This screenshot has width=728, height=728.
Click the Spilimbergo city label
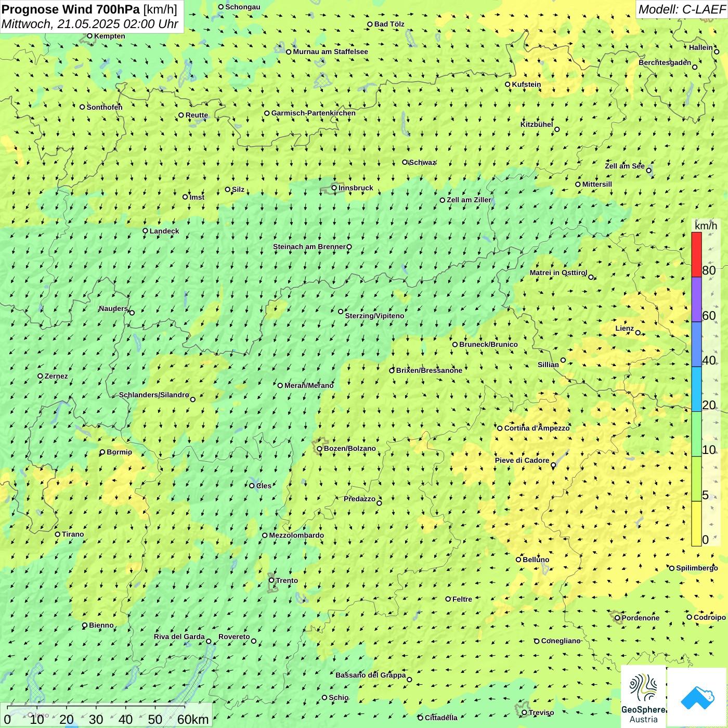(x=697, y=568)
